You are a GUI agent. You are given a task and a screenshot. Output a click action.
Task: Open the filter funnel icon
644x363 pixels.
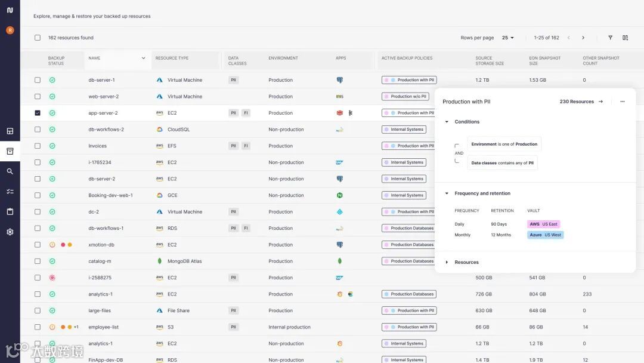pos(611,38)
